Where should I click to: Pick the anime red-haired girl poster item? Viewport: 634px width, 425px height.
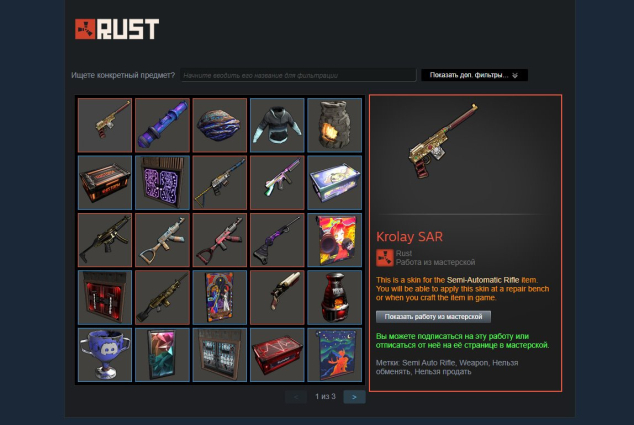(334, 240)
